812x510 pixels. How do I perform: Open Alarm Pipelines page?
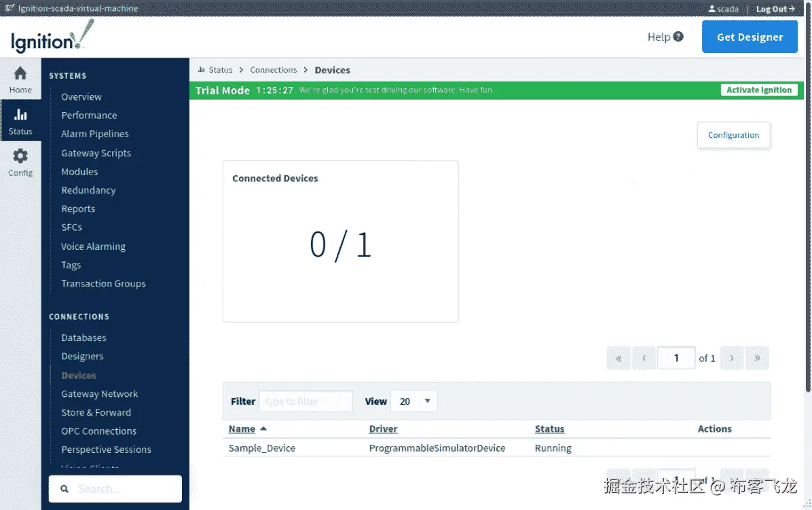95,134
